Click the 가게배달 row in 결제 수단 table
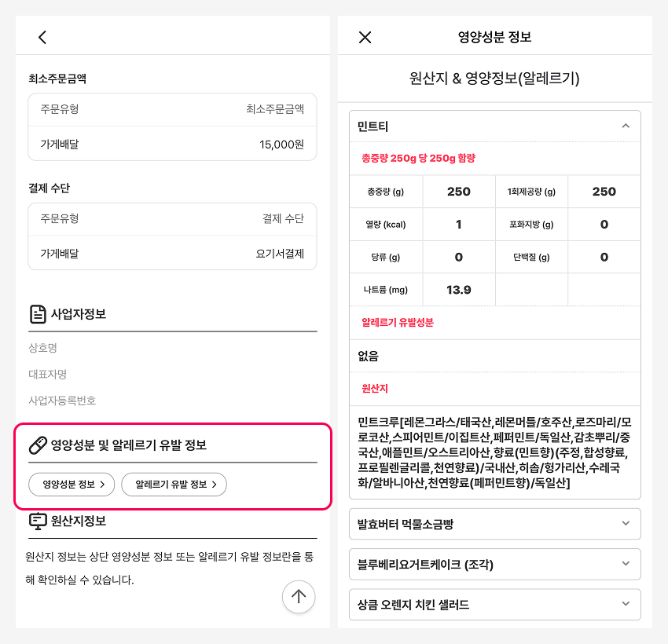This screenshot has width=668, height=644. click(x=172, y=254)
